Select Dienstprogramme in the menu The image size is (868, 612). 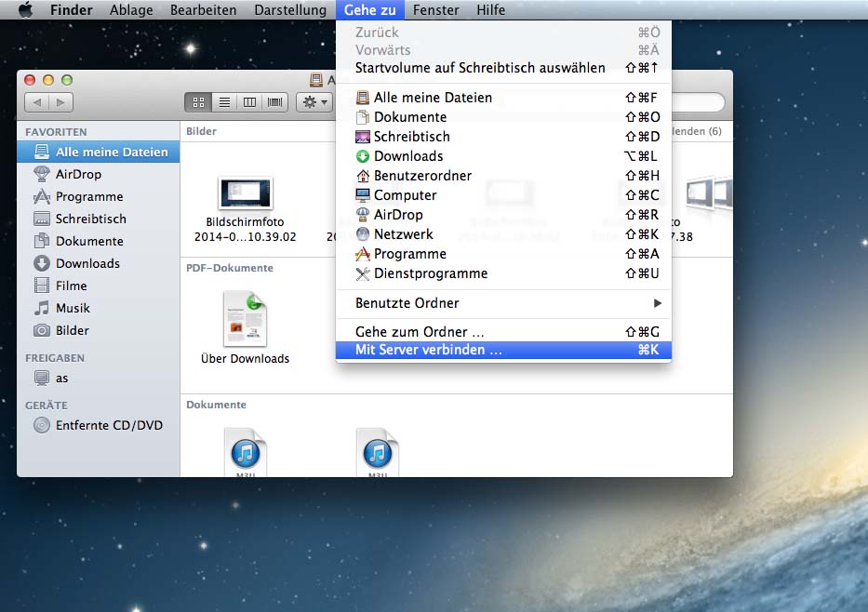click(430, 273)
